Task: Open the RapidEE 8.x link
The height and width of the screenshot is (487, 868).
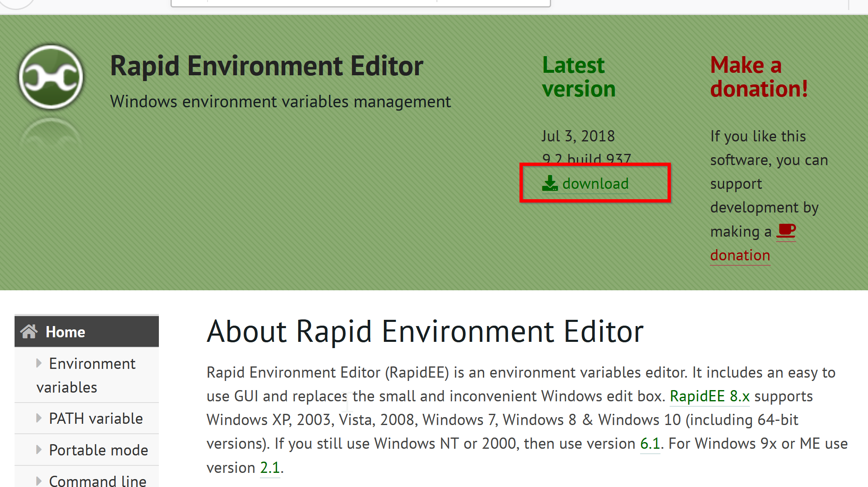Action: pos(710,396)
